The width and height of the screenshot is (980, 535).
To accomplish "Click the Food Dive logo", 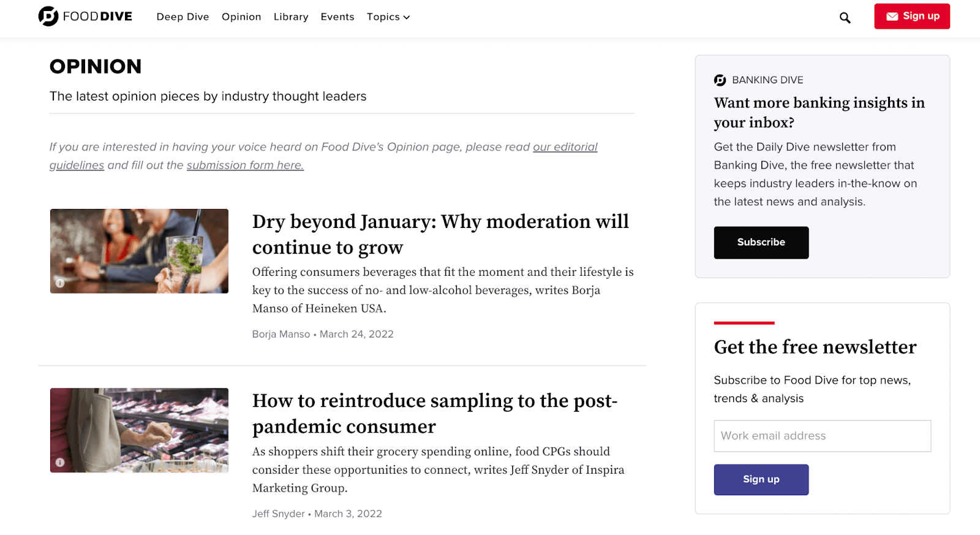I will [85, 17].
